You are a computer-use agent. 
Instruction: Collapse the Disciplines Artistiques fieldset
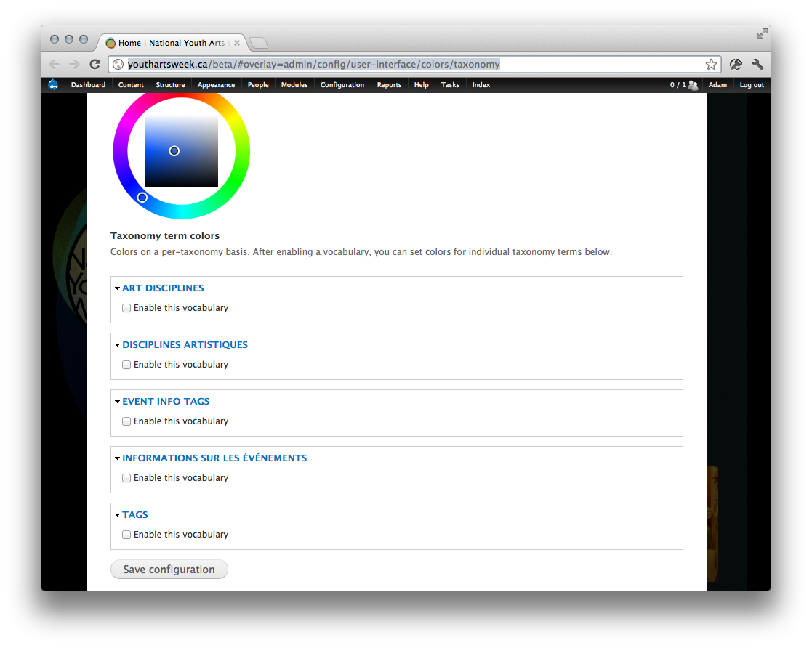(185, 344)
